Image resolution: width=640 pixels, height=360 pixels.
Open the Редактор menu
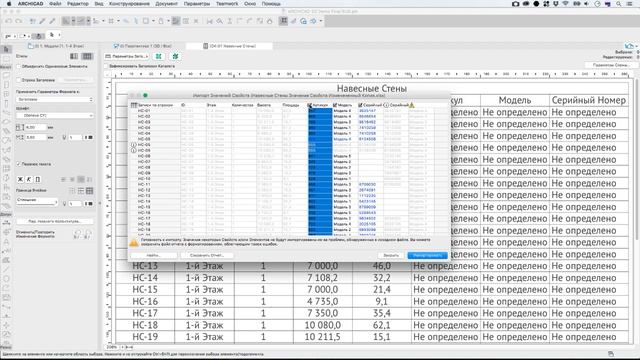78,4
